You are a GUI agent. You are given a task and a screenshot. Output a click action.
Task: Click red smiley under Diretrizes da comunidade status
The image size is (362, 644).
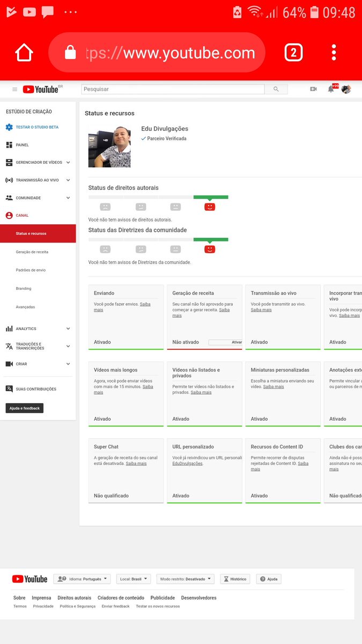pyautogui.click(x=210, y=249)
